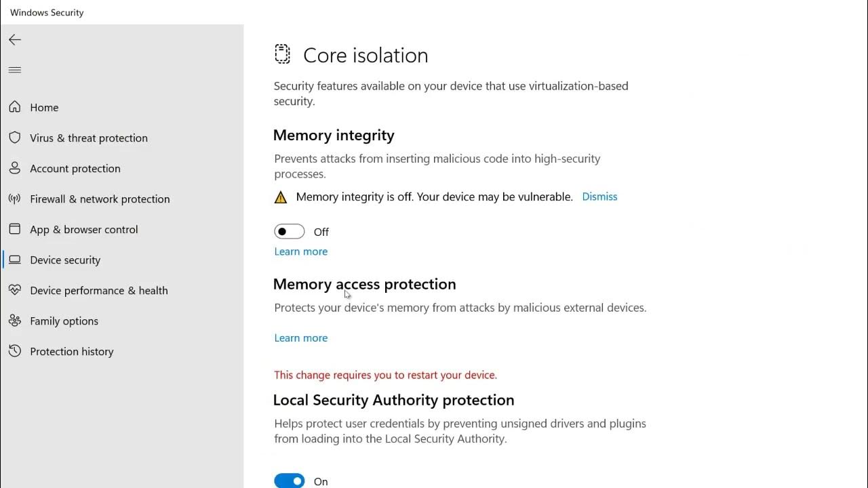Click the App & browser control window icon
Viewport: 868px width, 488px height.
(x=15, y=229)
